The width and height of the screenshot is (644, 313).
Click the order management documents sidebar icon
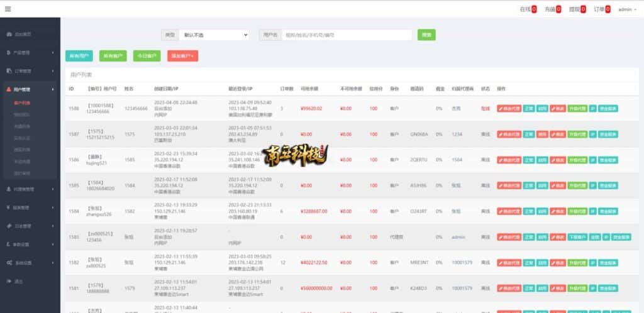point(9,71)
